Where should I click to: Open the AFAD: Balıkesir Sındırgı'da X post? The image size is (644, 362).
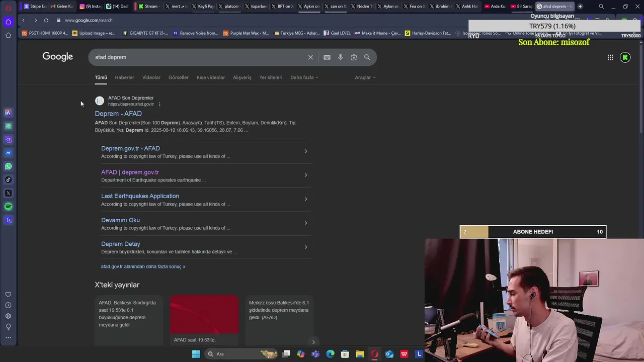129,320
